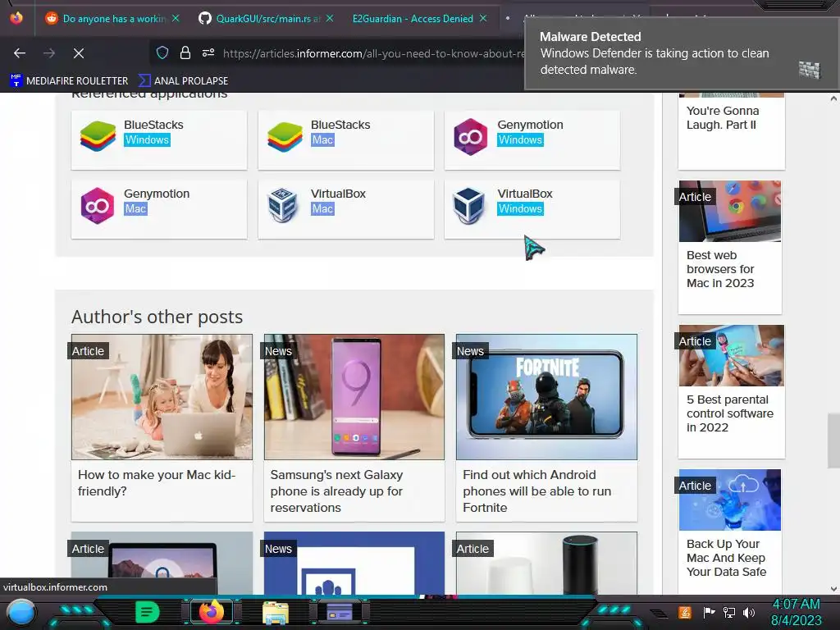Click the address bar URL field
Image resolution: width=840 pixels, height=630 pixels.
click(373, 53)
